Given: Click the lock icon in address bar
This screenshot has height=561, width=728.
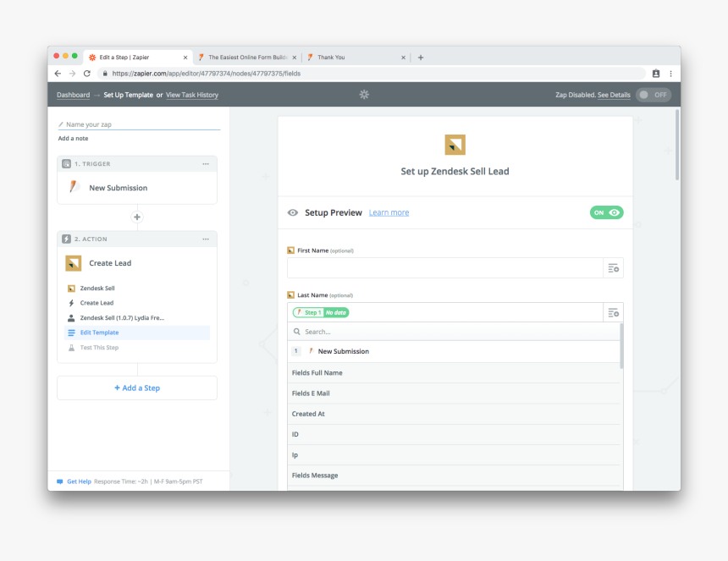Looking at the screenshot, I should [105, 74].
